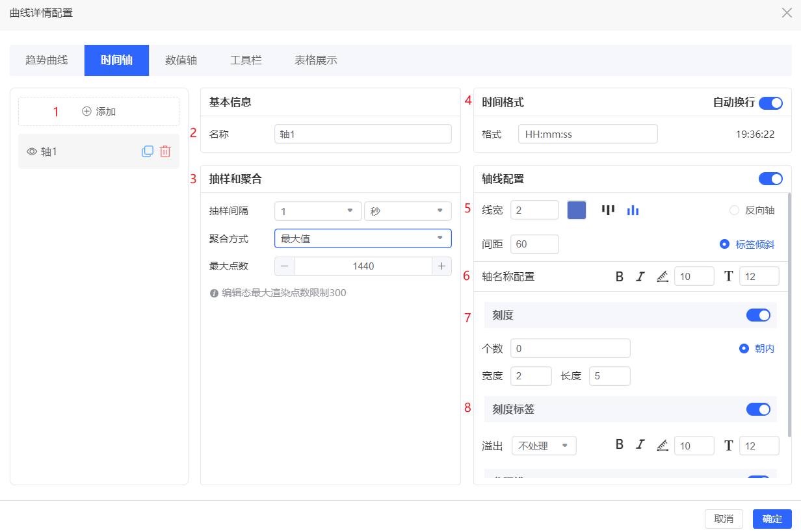This screenshot has width=801, height=532.
Task: Expand the 秒 time unit dropdown
Action: pos(407,211)
